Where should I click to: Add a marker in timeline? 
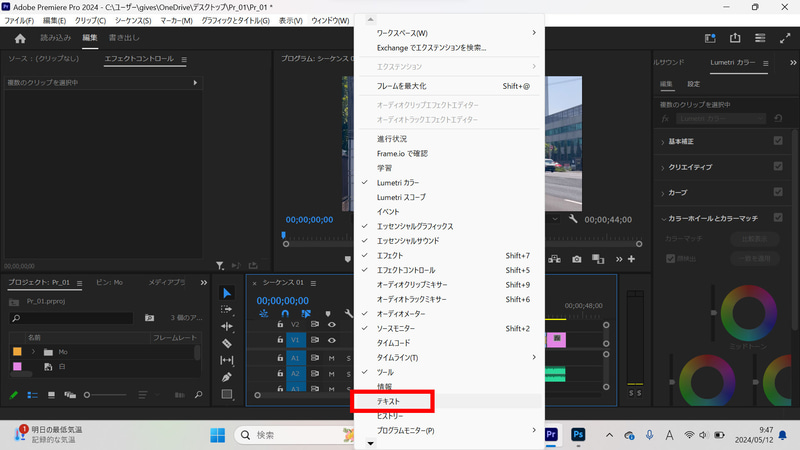[328, 313]
